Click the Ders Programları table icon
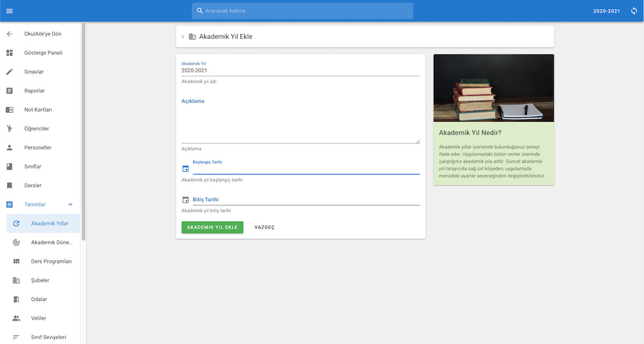This screenshot has width=644, height=344. coord(16,261)
